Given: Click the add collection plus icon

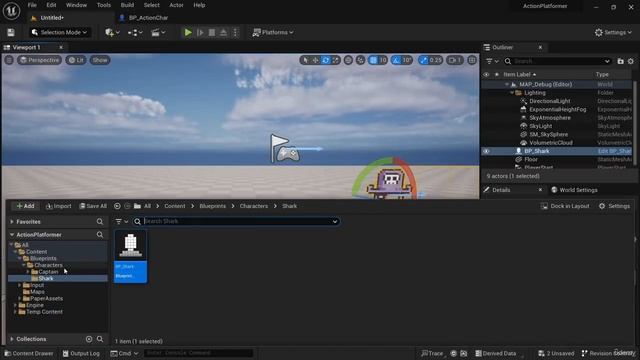Looking at the screenshot, I should [x=89, y=339].
